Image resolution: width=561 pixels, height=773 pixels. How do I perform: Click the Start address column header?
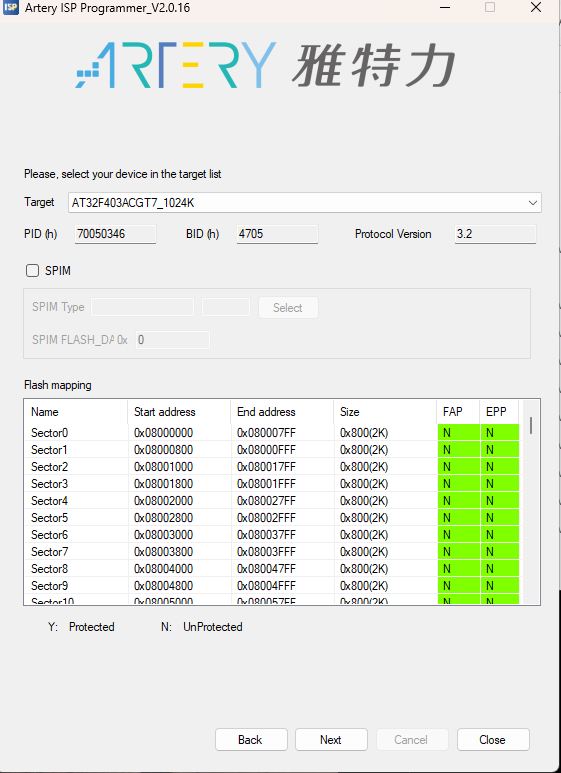click(x=179, y=412)
